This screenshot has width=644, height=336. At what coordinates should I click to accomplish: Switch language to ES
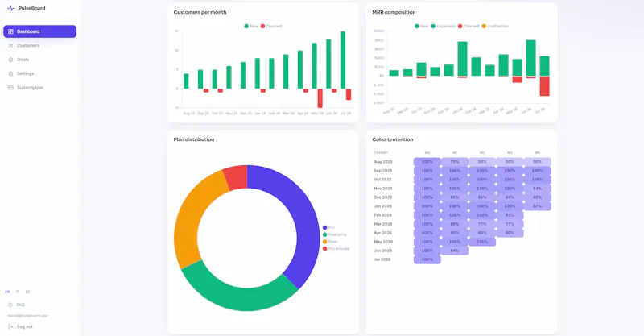click(x=27, y=292)
